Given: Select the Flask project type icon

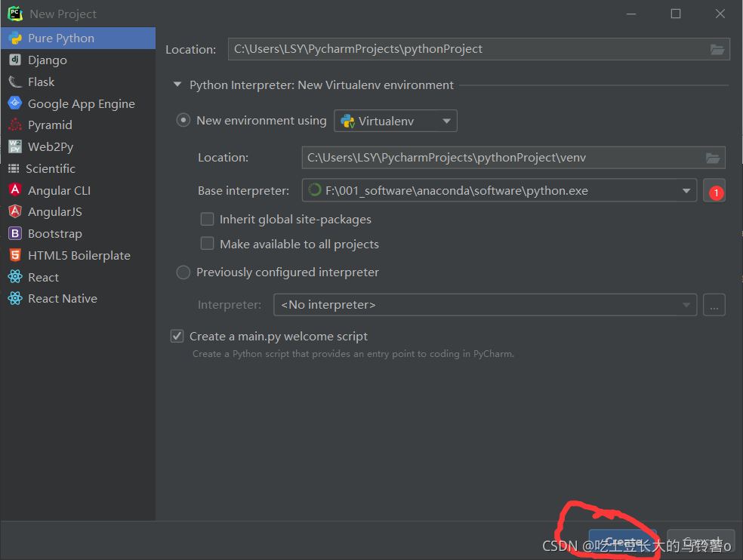Looking at the screenshot, I should [16, 82].
